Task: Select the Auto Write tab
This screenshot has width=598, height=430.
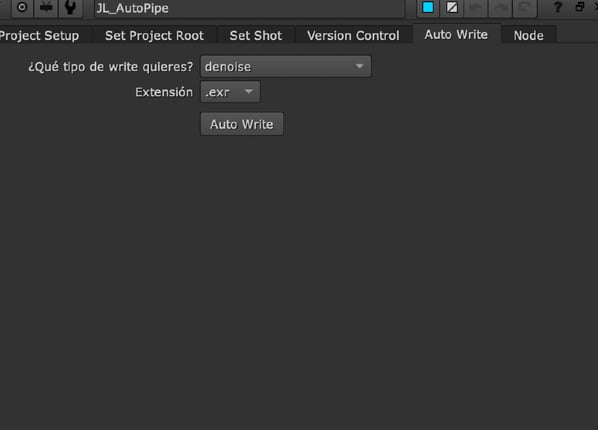Action: pos(456,35)
